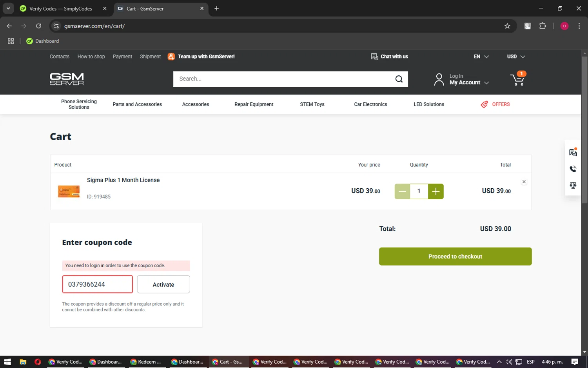Focus the coupon code input field
This screenshot has height=368, width=588.
[97, 284]
